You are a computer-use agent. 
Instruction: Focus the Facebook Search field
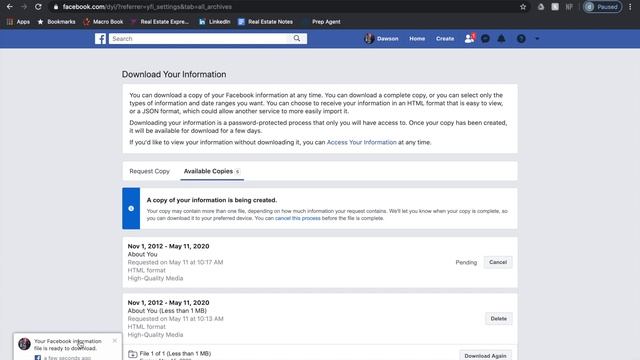pyautogui.click(x=199, y=39)
